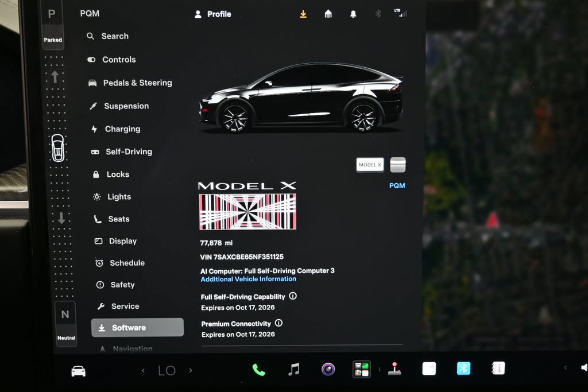
Task: Tap the VIN 7SAXCBE65NF351125 text
Action: (x=242, y=257)
